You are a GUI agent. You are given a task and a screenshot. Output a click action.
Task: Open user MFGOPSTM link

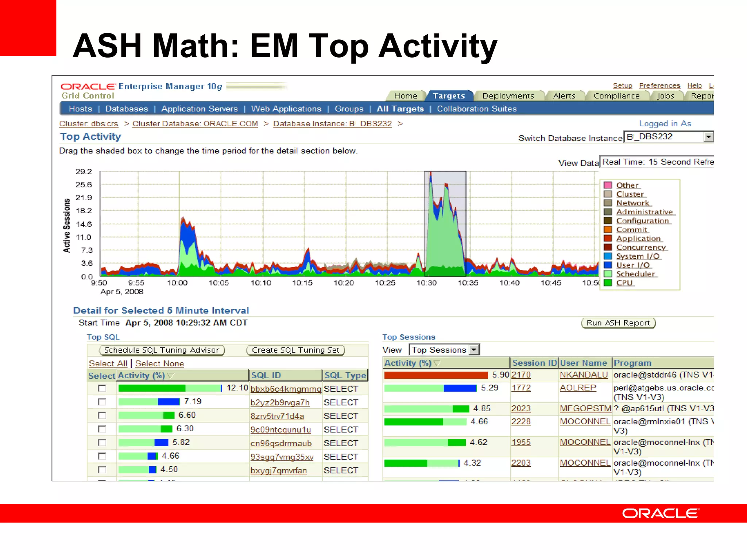(x=585, y=409)
